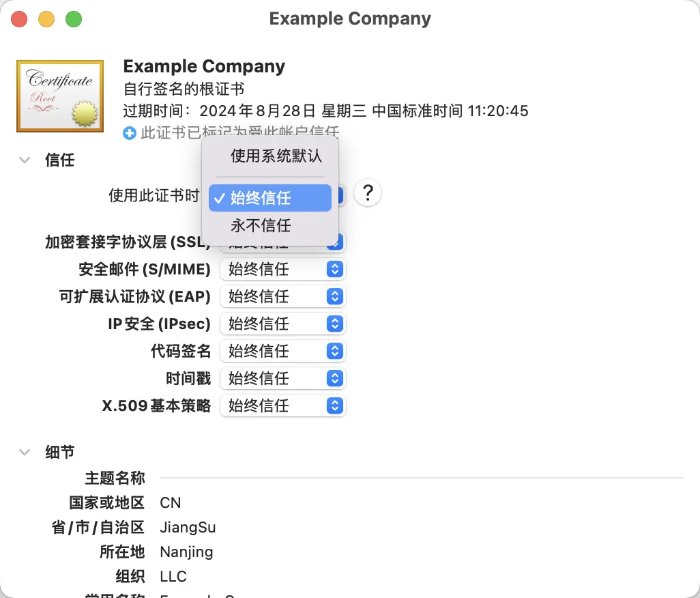Image resolution: width=700 pixels, height=598 pixels.
Task: Open 可扩展认证协议 (EAP) trust dropdown
Action: point(282,296)
